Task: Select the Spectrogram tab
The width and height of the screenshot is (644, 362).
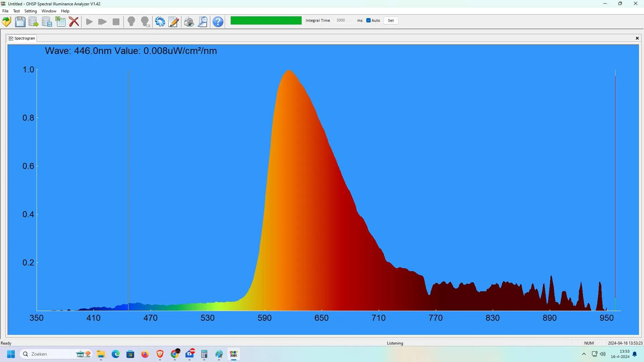Action: click(22, 38)
